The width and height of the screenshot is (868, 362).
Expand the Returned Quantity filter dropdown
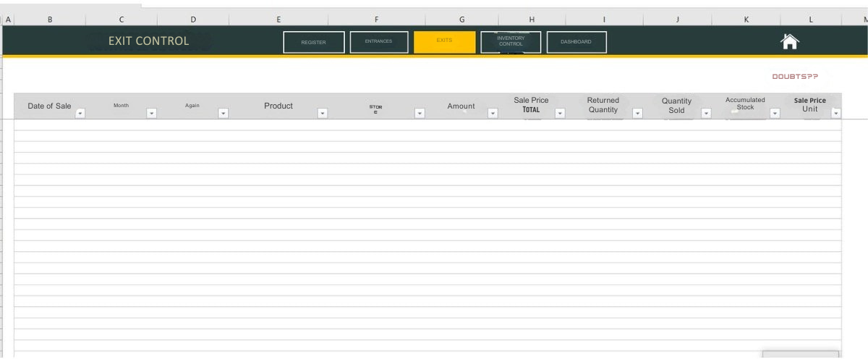637,113
